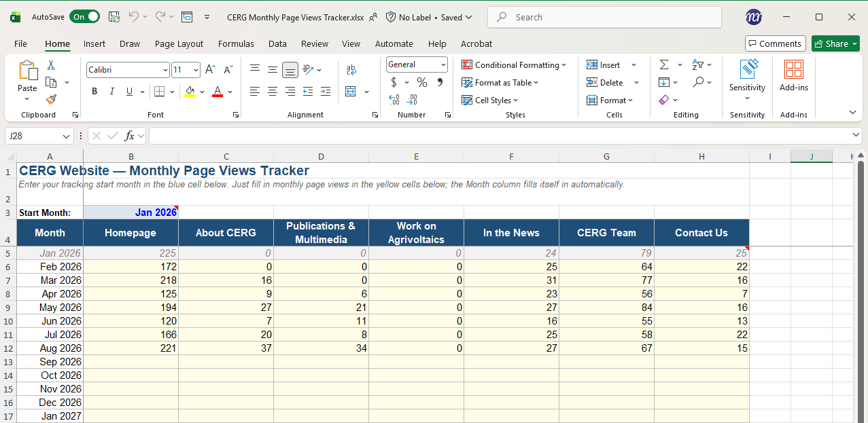
Task: Click Decrease Decimal icon
Action: (412, 100)
